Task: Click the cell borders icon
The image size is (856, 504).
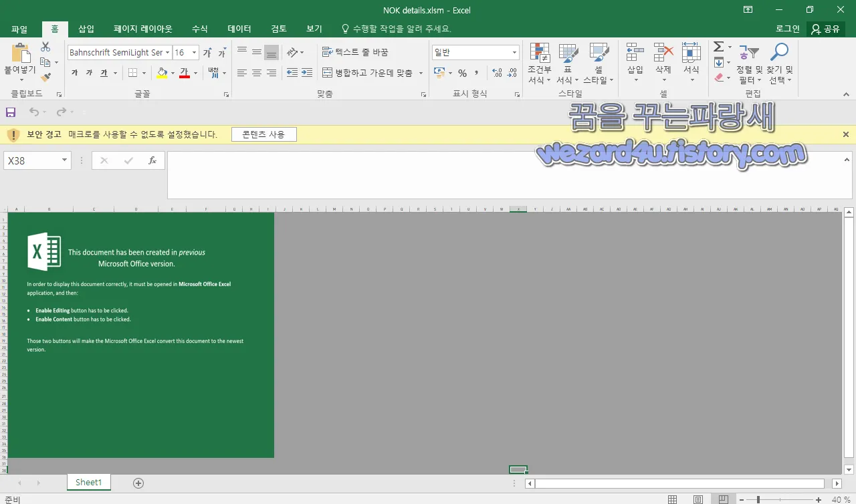Action: pos(133,73)
